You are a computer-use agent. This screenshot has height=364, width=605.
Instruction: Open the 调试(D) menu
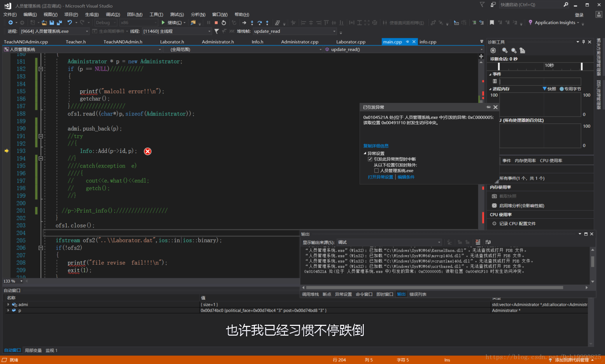coord(113,14)
